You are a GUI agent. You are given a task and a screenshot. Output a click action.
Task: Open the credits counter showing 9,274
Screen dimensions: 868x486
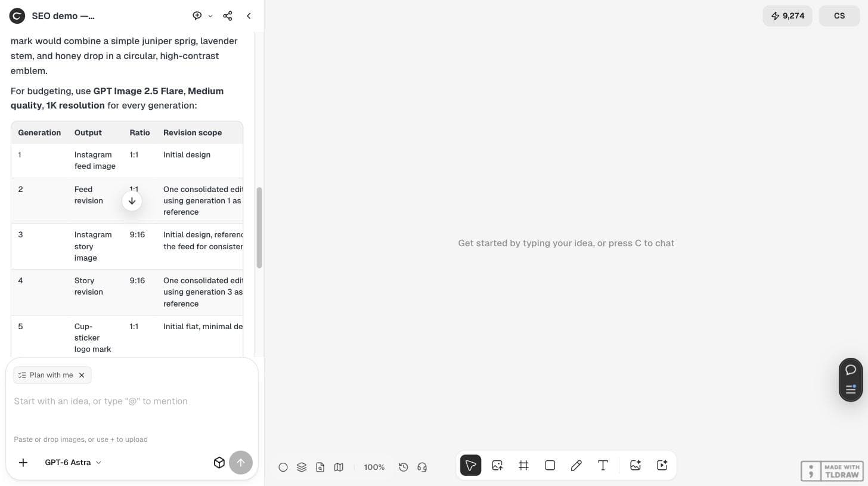click(x=788, y=16)
